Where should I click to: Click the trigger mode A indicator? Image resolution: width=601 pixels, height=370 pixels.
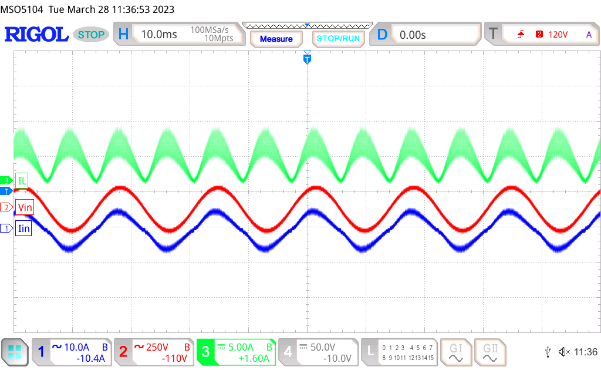click(589, 35)
